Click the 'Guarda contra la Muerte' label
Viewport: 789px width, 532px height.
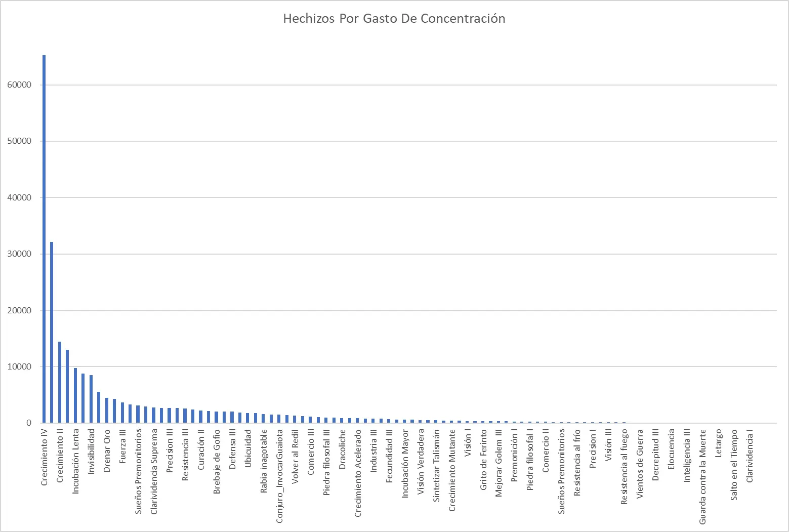[702, 477]
